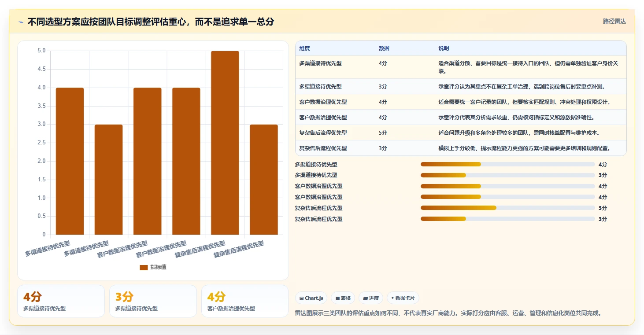The image size is (644, 335).
Task: Click the cell text starting 示意评分认为其重点
Action: [522, 87]
